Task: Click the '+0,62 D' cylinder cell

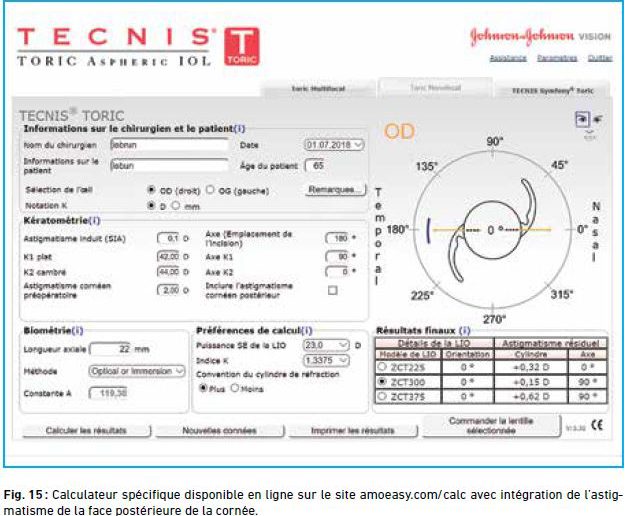Action: (x=531, y=397)
